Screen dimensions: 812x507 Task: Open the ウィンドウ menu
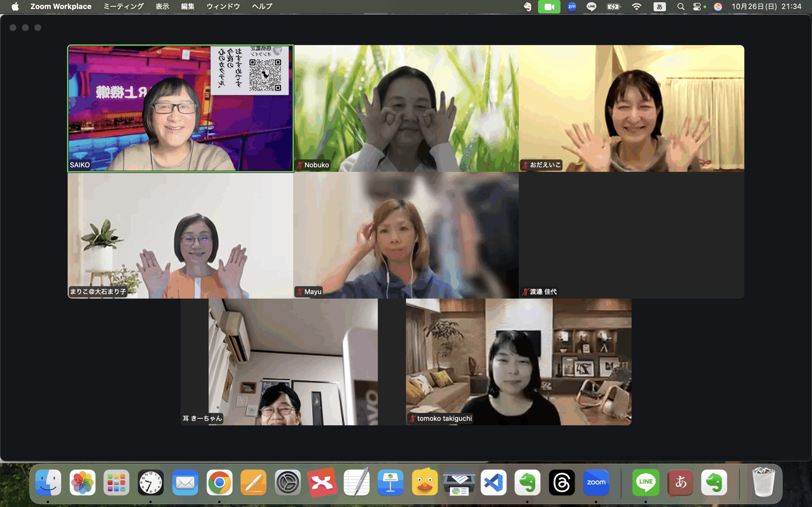tap(223, 7)
